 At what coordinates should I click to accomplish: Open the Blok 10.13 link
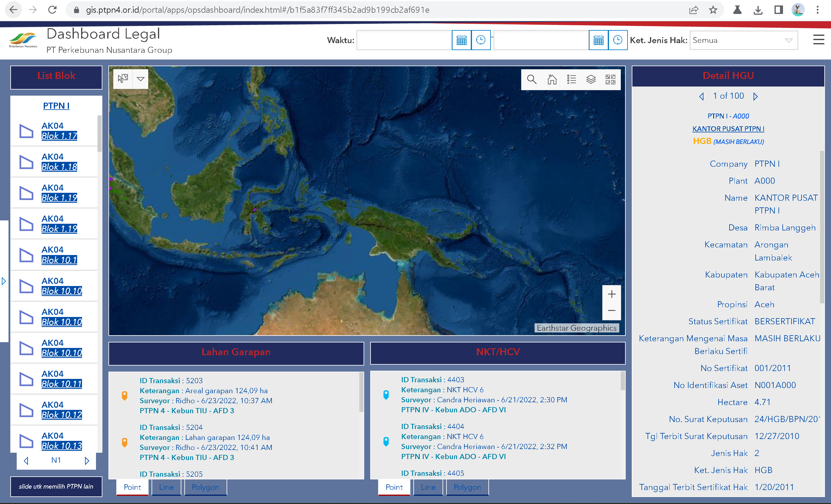click(62, 446)
